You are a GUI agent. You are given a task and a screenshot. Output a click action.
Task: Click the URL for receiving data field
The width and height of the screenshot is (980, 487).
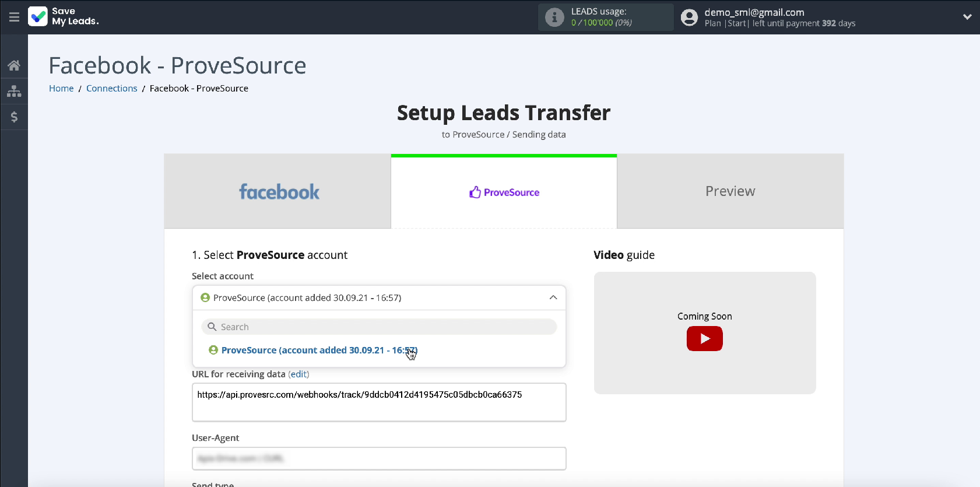coord(379,402)
